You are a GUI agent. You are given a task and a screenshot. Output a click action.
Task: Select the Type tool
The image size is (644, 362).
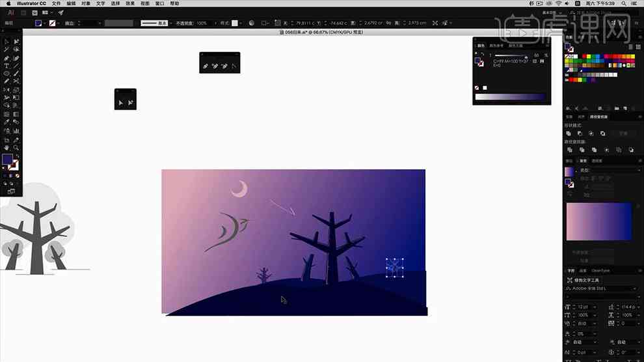coord(7,66)
